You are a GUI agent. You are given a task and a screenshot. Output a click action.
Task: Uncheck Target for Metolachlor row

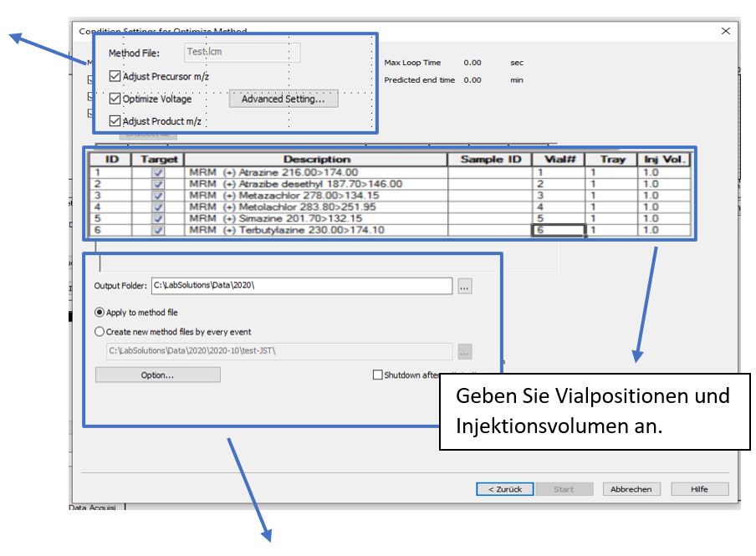click(158, 207)
